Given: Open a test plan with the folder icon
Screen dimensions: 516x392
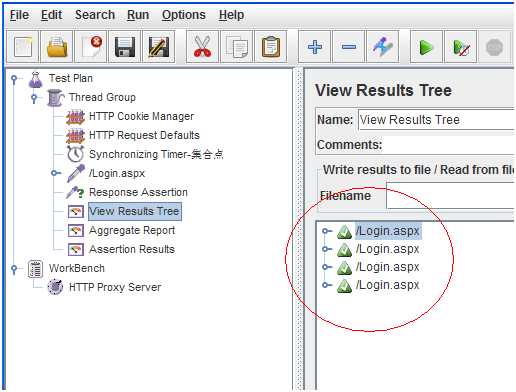Looking at the screenshot, I should 57,47.
